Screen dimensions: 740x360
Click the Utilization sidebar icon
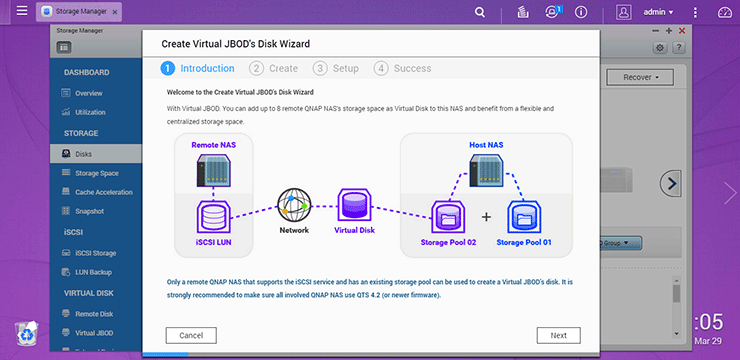[x=66, y=112]
